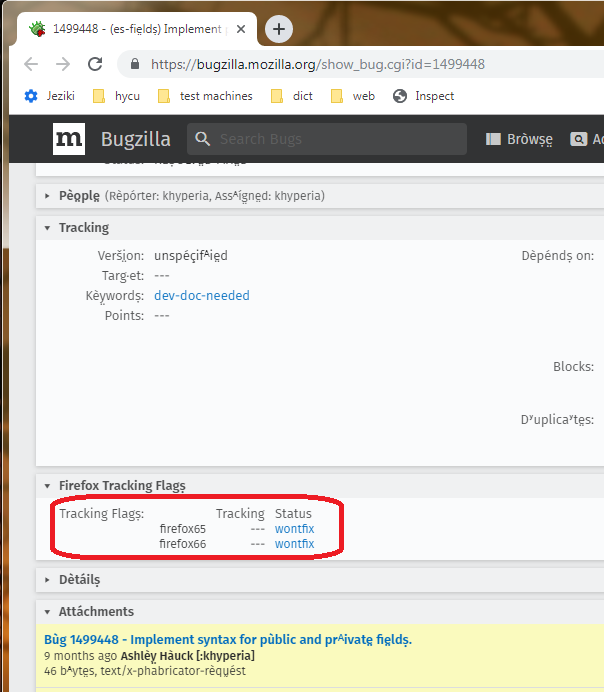The height and width of the screenshot is (692, 604).
Task: Open the dict bookmark folder
Action: [292, 96]
